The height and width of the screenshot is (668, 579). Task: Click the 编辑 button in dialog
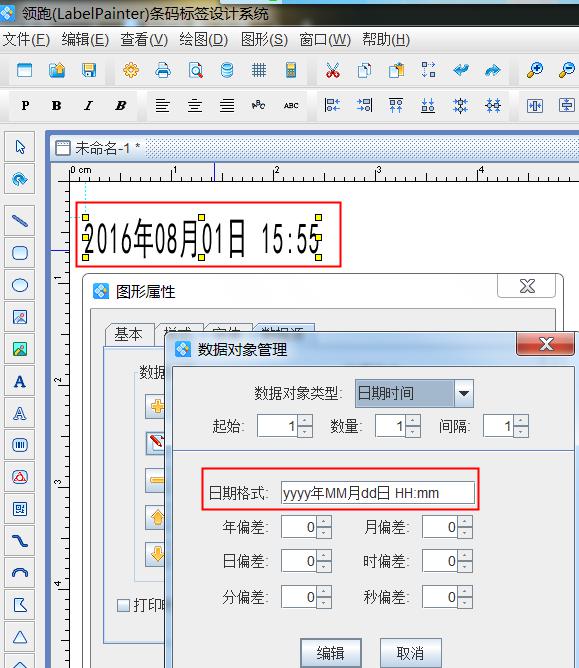coord(331,653)
